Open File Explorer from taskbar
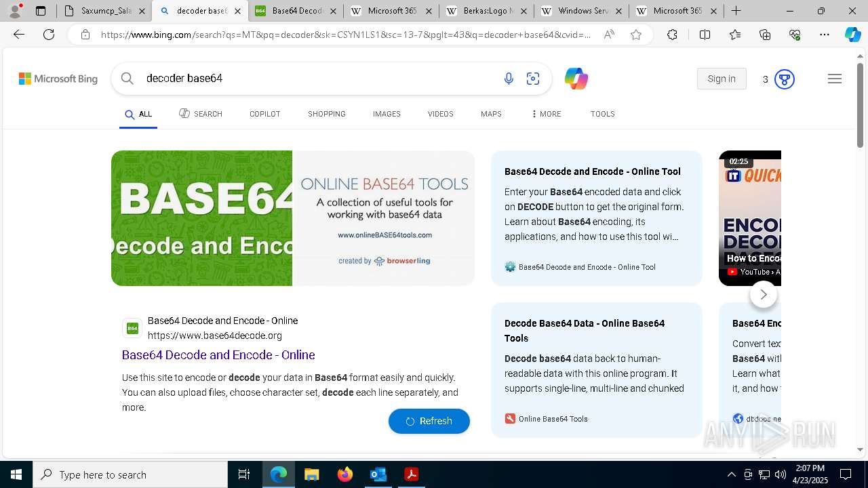 [311, 474]
